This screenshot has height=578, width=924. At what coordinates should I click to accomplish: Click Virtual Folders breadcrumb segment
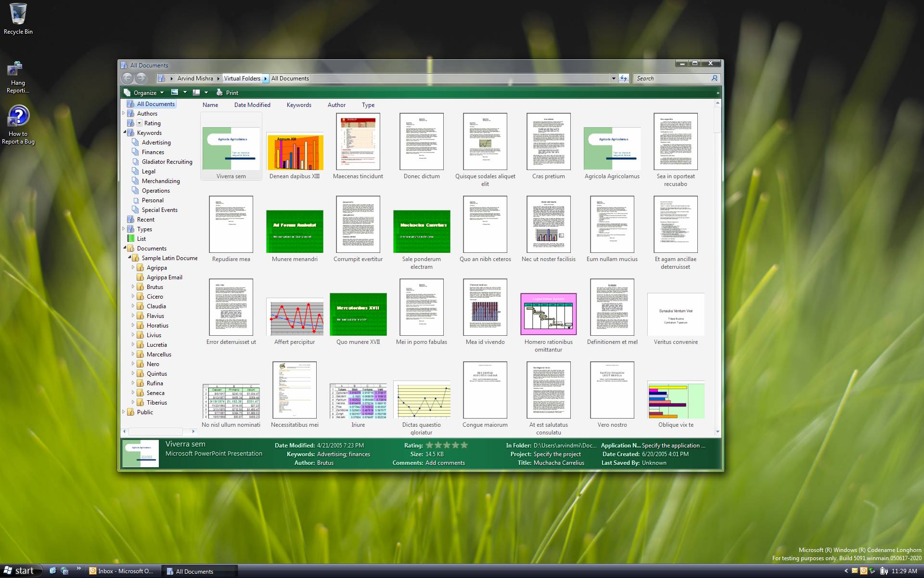(242, 78)
